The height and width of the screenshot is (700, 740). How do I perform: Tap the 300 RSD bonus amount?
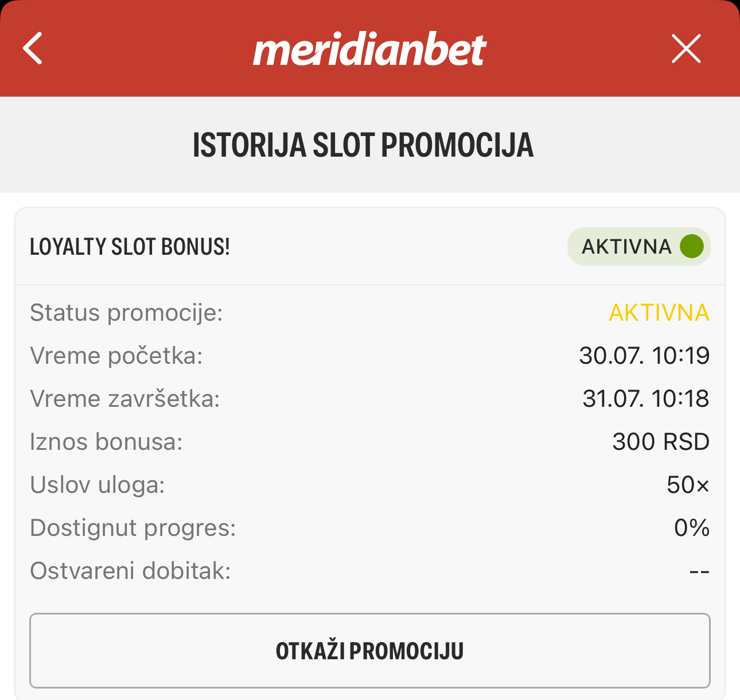point(661,442)
